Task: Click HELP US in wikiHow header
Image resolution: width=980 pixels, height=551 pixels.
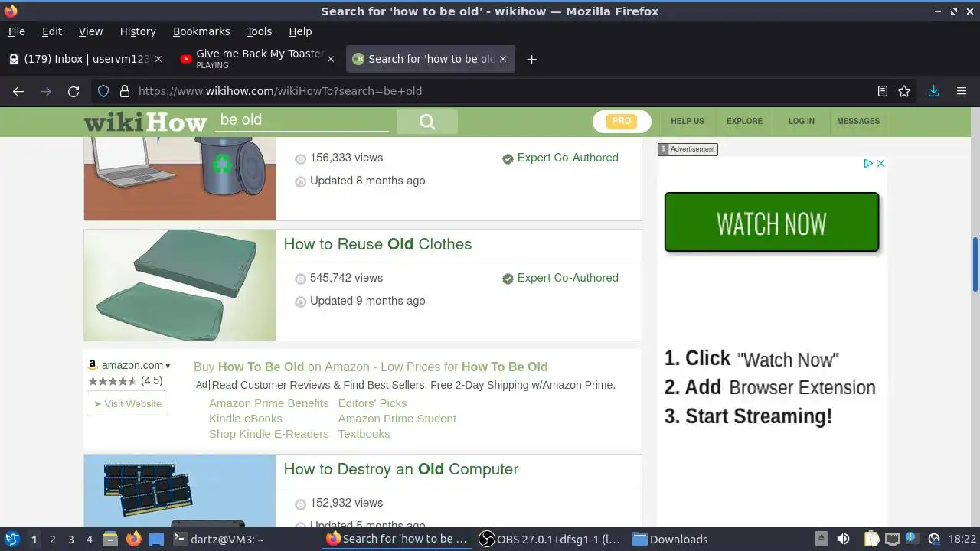Action: point(688,121)
